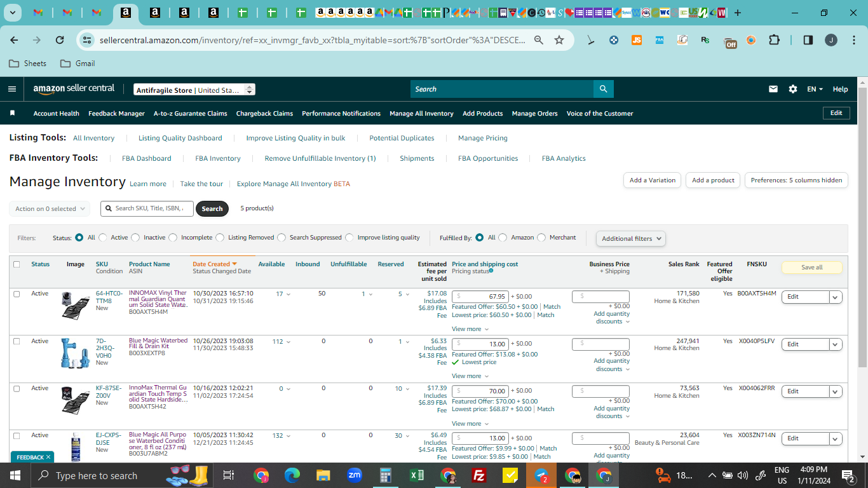Open Explore Manage All Inventory BETA link

pos(294,184)
